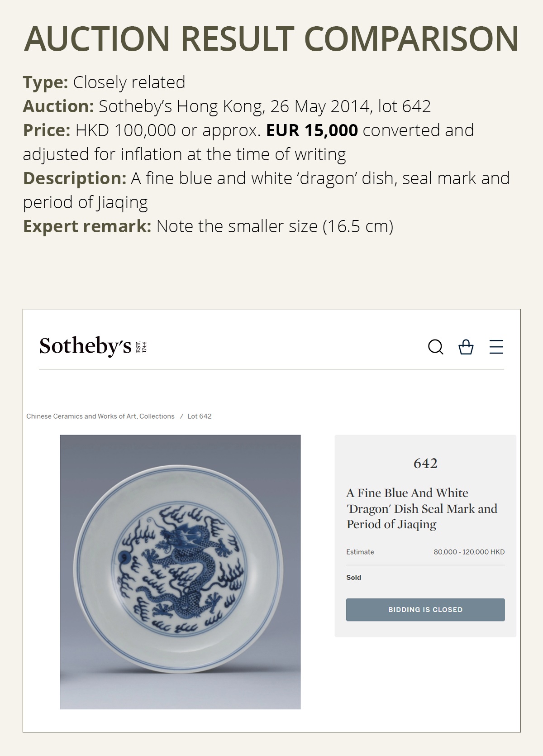
Task: Click the dragon dish photo
Action: pyautogui.click(x=180, y=572)
